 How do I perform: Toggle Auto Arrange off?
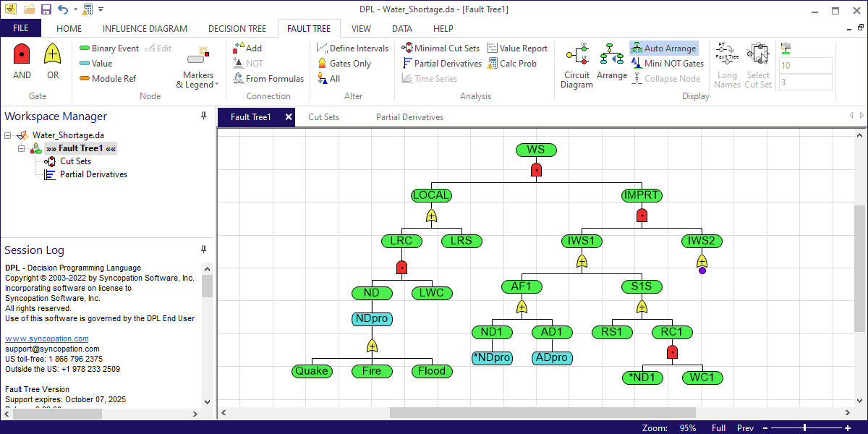pos(664,48)
